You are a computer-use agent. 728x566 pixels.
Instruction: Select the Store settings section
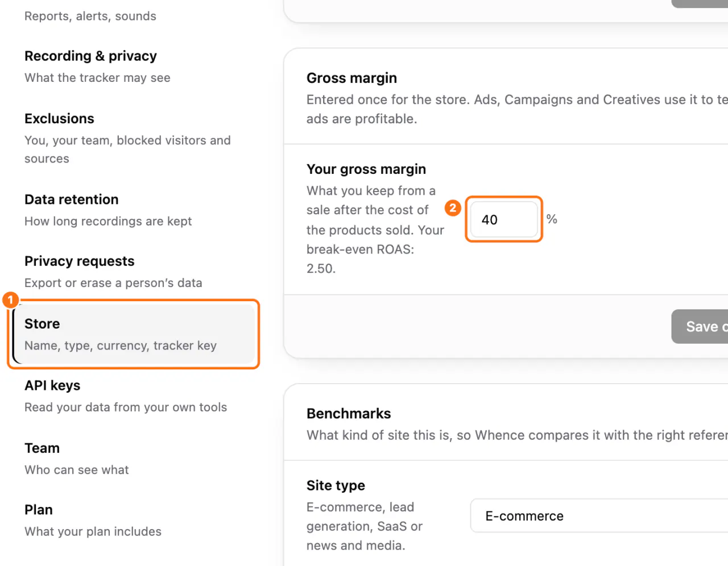[x=134, y=334]
